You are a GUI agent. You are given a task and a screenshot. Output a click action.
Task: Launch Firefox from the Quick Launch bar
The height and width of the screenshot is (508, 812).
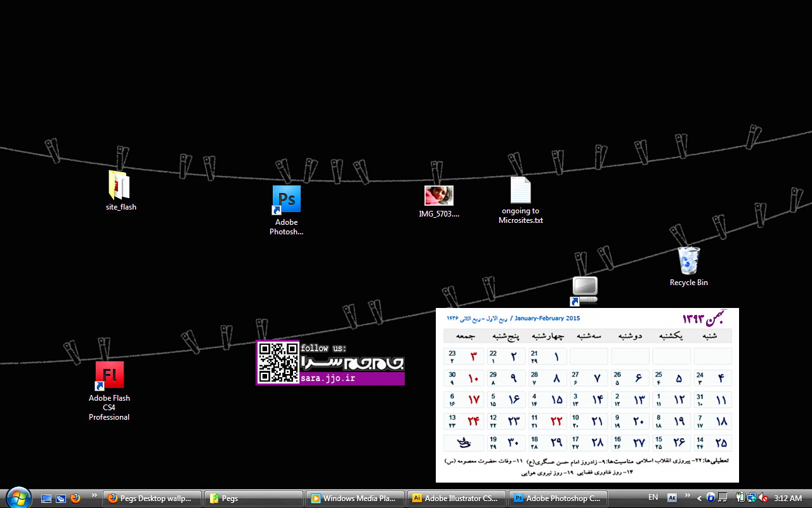click(x=75, y=498)
